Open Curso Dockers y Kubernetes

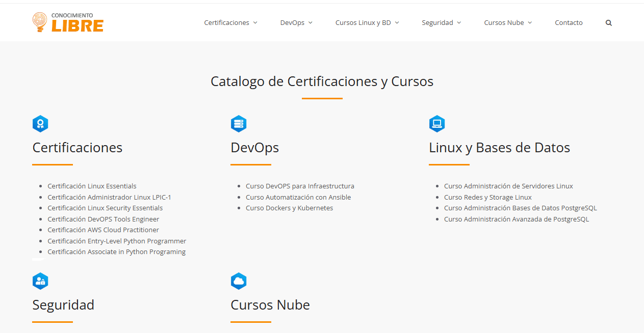(289, 208)
